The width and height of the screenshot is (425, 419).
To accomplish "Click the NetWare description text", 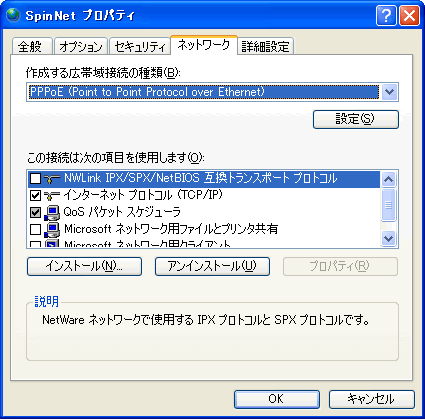I will click(205, 320).
